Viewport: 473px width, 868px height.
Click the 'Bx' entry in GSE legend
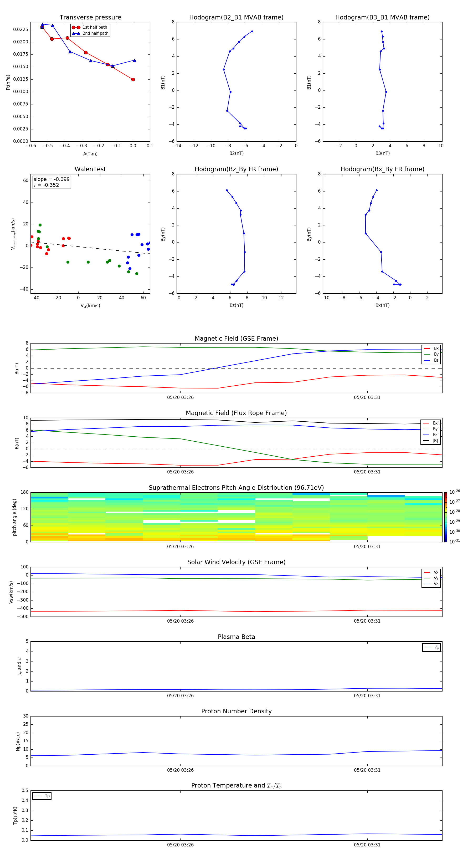431,349
